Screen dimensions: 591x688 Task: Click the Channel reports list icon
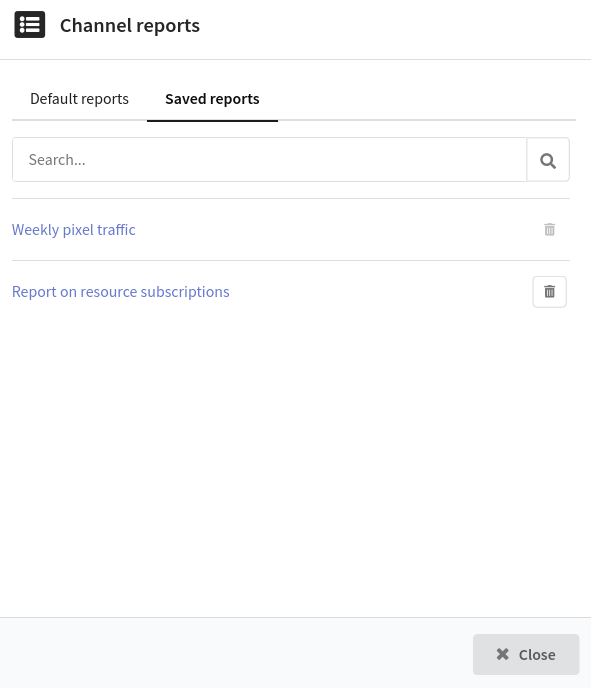pos(29,25)
